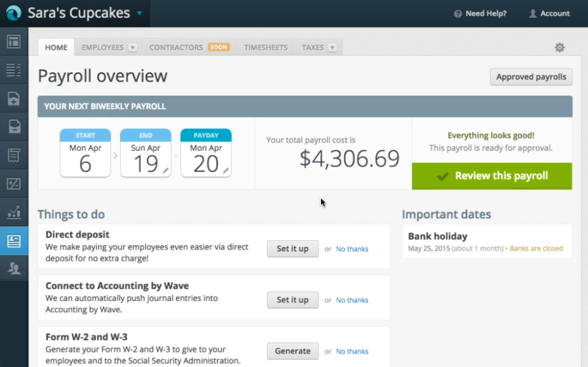Click the Account person icon

point(532,14)
